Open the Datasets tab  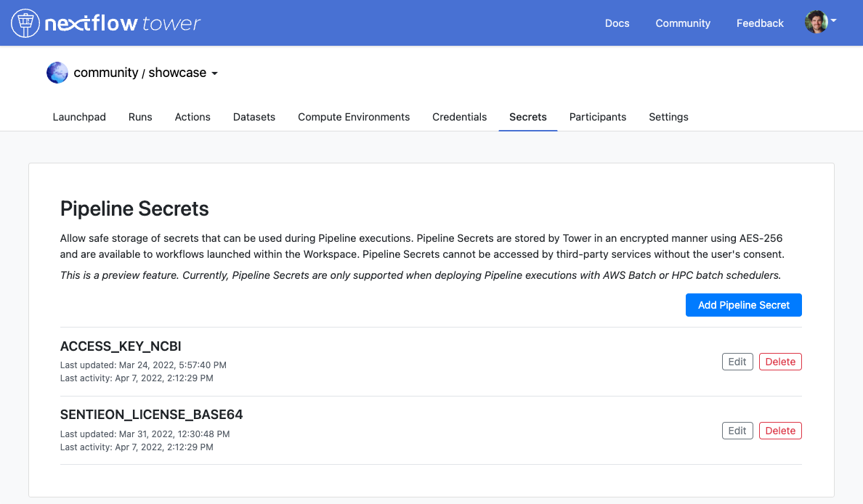(x=254, y=117)
